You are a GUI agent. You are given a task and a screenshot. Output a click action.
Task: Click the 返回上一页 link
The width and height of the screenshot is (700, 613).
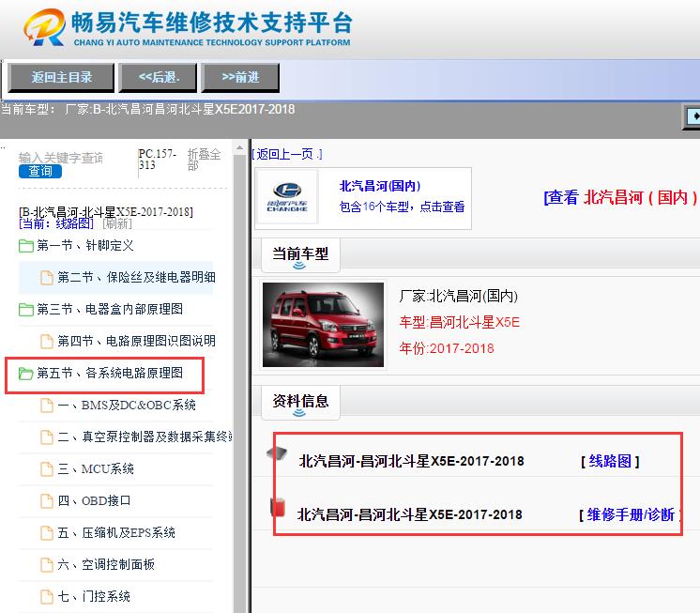(286, 155)
